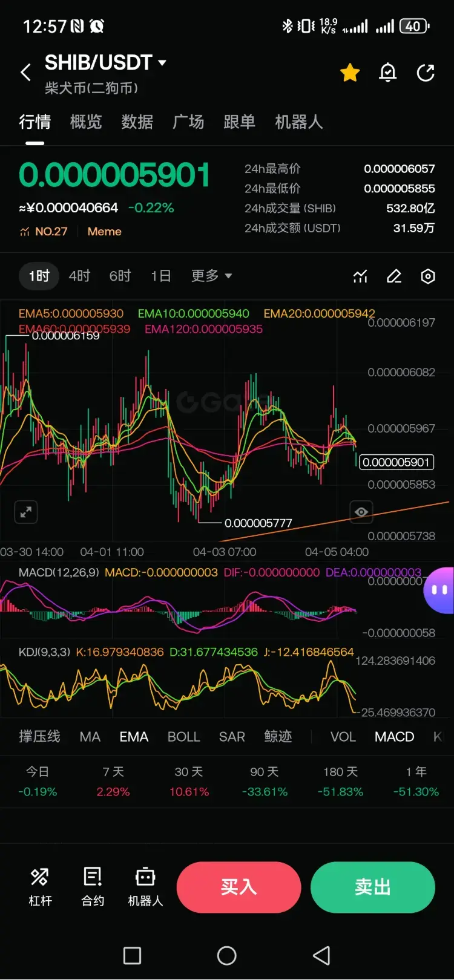The width and height of the screenshot is (454, 980).
Task: Enable the BOLL indicator
Action: [183, 737]
